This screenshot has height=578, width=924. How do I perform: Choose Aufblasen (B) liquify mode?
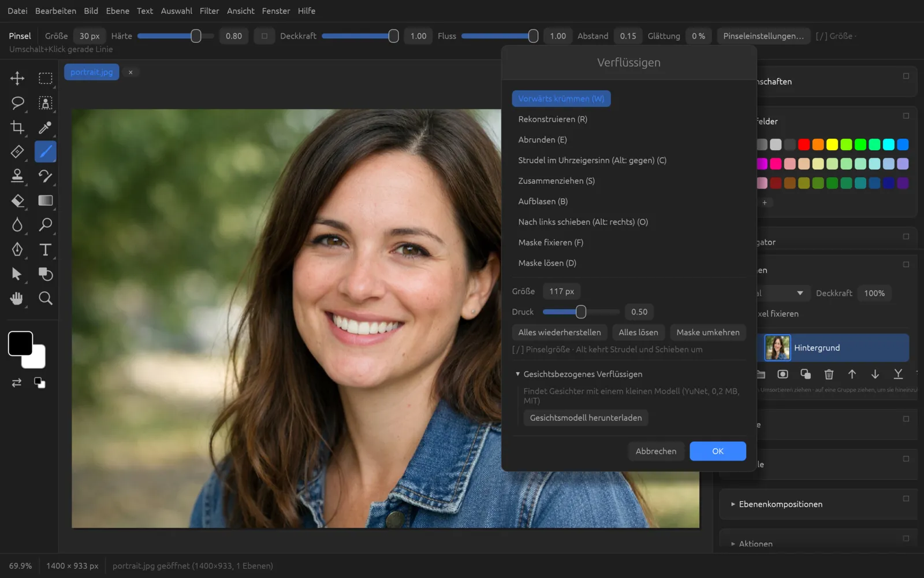click(543, 201)
